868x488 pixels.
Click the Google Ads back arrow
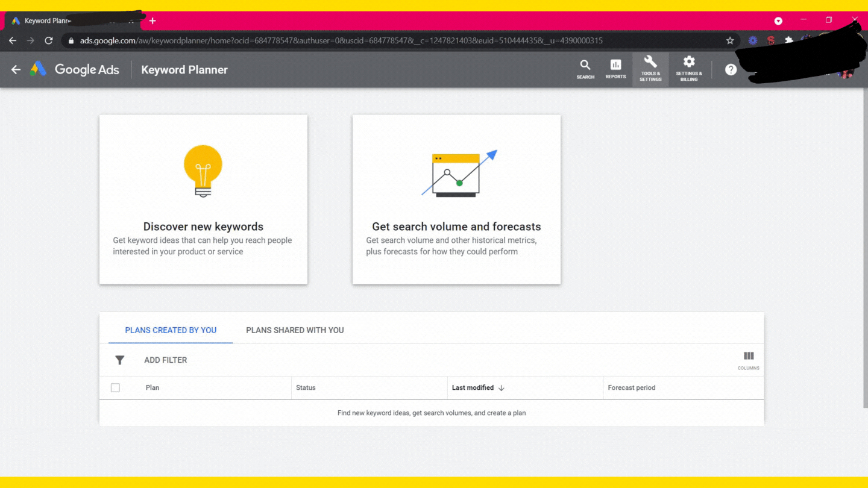(x=16, y=70)
